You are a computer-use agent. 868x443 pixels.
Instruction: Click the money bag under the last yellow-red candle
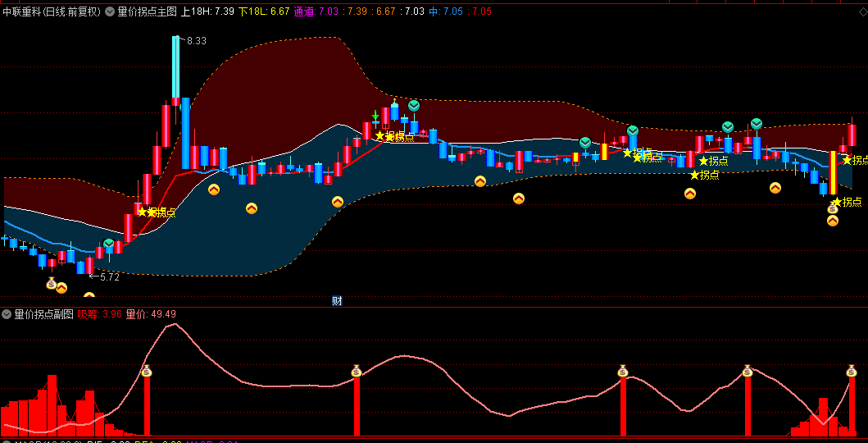click(833, 208)
